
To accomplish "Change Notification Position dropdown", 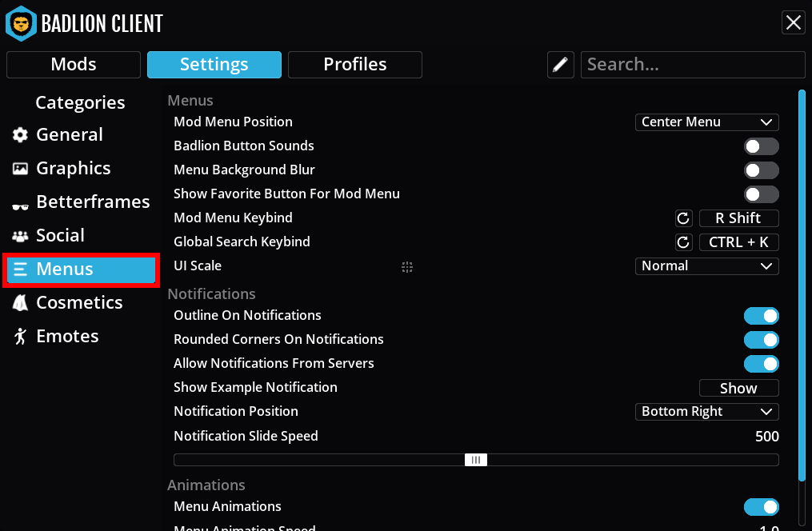I will 706,411.
